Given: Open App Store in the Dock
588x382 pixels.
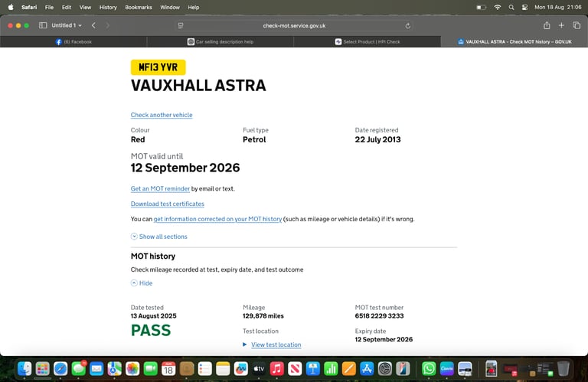Looking at the screenshot, I should [x=367, y=369].
